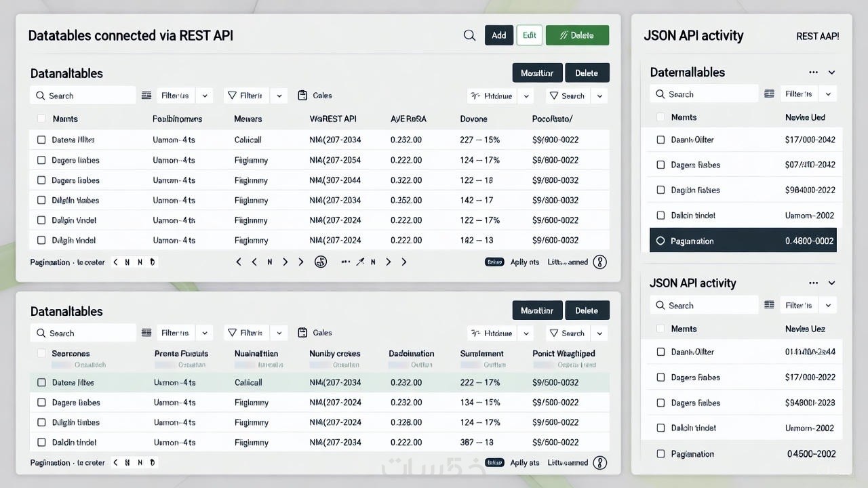Focus the Search field in upper Datanaltables panel
This screenshot has height=488, width=868.
pyautogui.click(x=83, y=96)
